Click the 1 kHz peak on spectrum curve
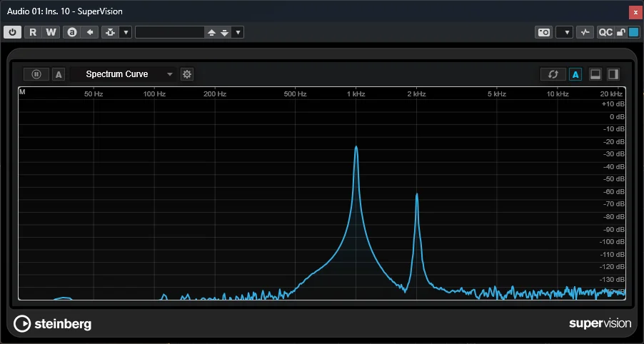Screen dimensions: 644x344 click(356, 147)
